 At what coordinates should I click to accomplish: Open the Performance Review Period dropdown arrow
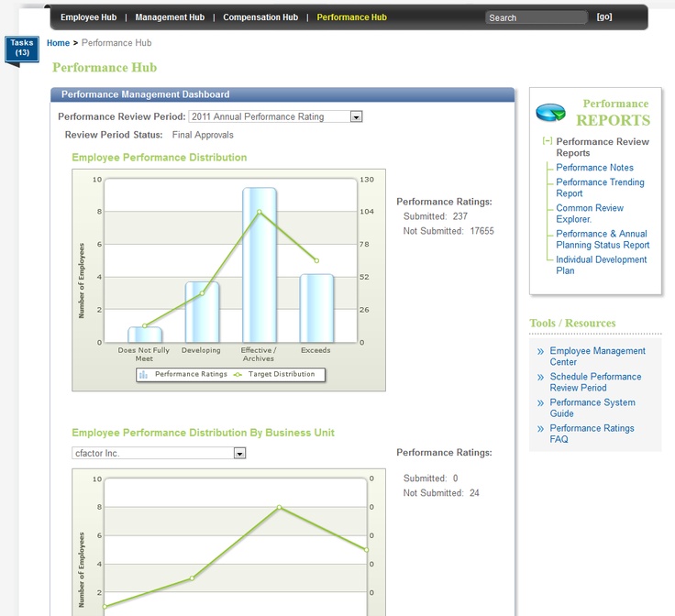click(x=356, y=116)
